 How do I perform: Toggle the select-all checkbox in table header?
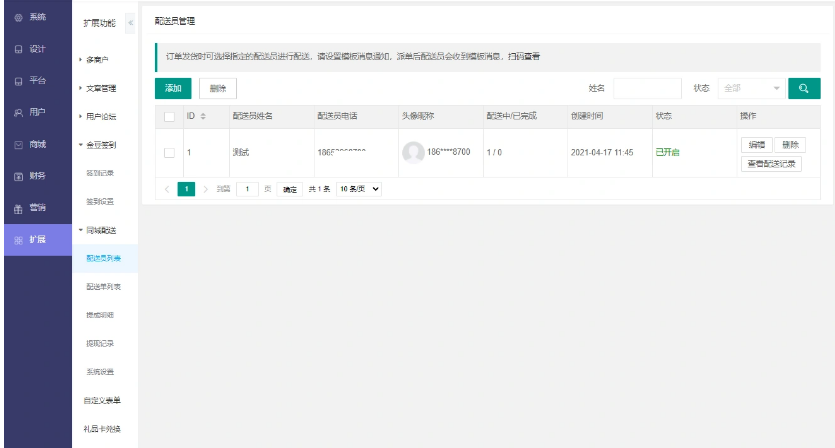click(x=169, y=117)
